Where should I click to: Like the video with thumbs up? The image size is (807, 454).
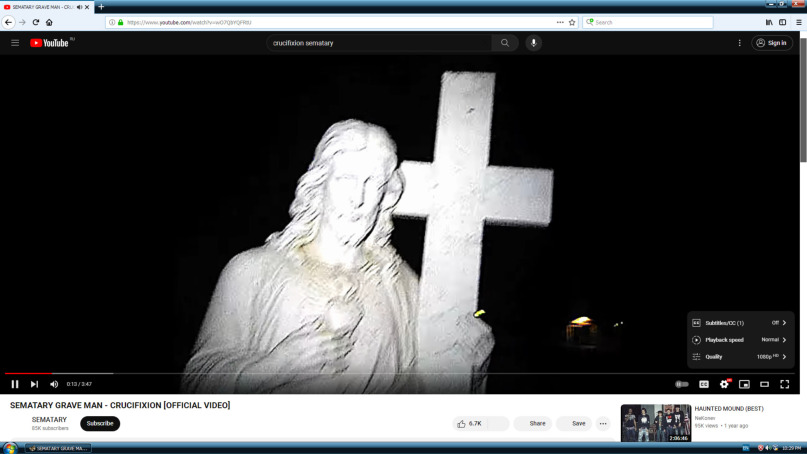(469, 424)
